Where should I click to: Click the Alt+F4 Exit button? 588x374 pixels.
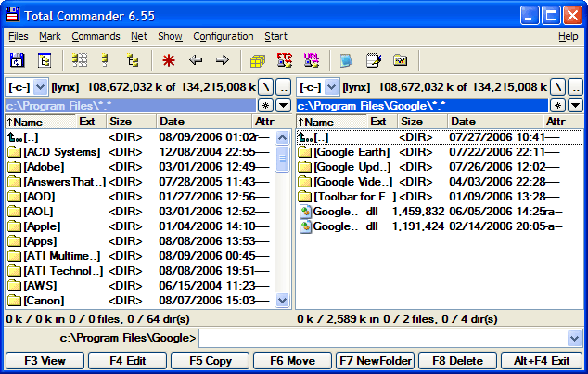[x=542, y=361]
